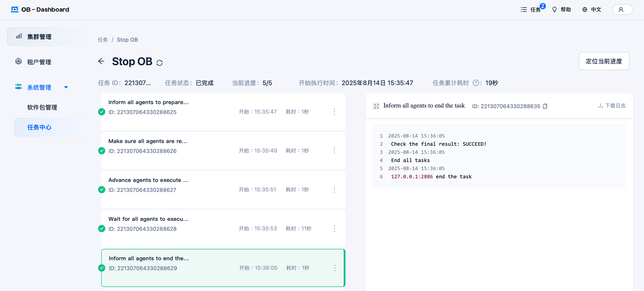Go back using the left arrow

click(101, 61)
